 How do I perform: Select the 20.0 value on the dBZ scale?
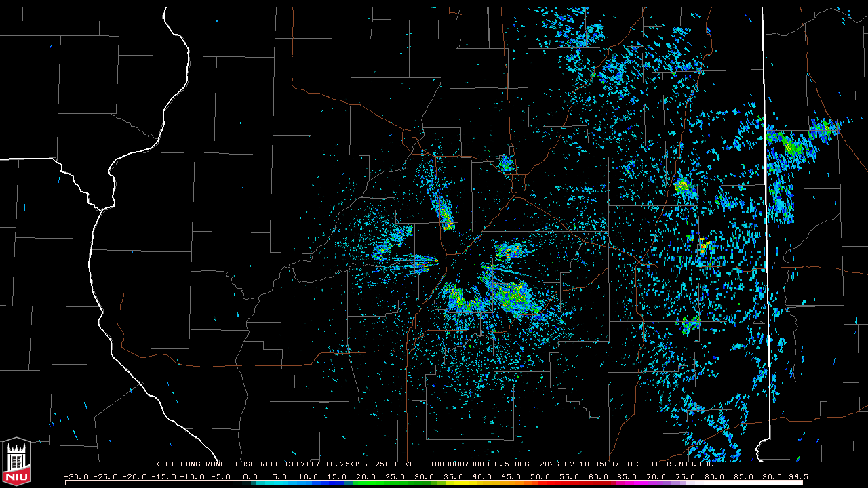coord(366,476)
